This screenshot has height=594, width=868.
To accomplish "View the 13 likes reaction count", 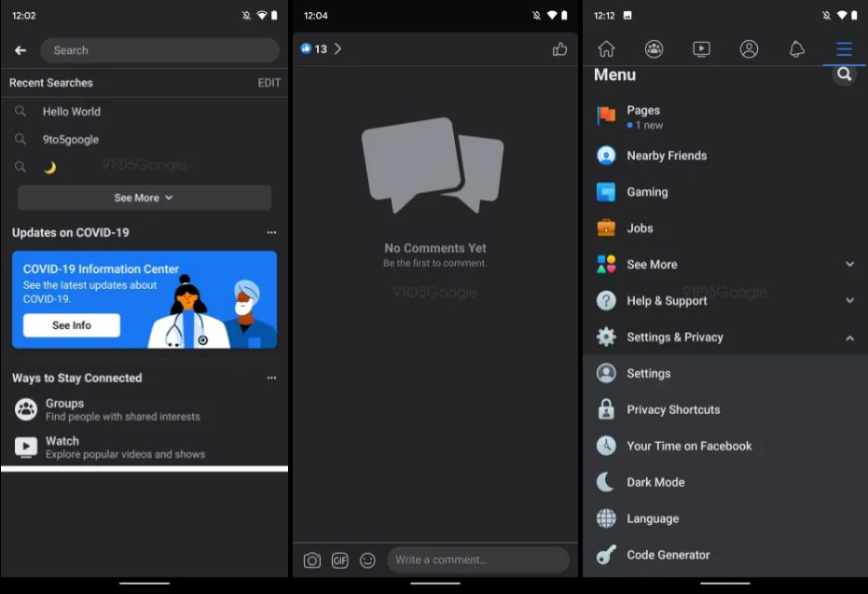I will click(314, 48).
